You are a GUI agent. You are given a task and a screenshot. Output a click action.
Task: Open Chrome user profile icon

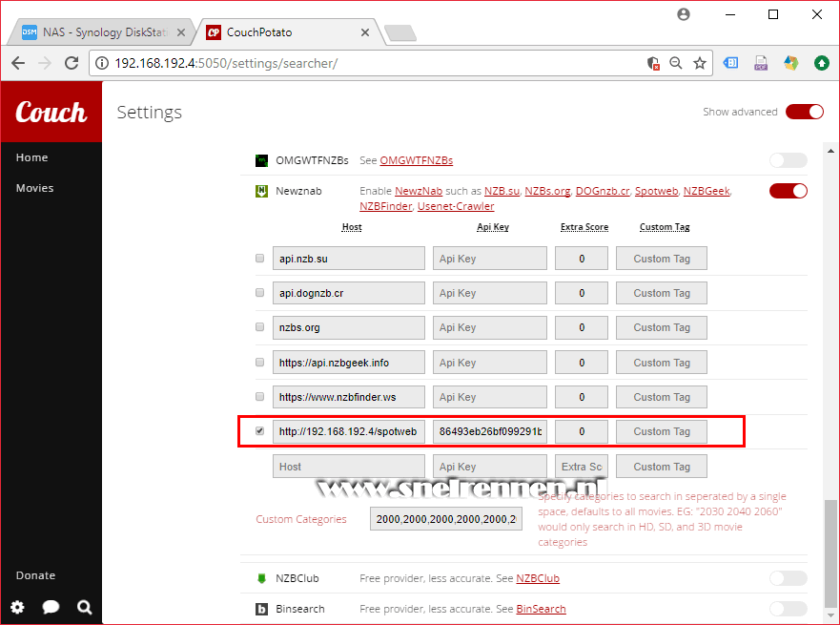[x=684, y=14]
